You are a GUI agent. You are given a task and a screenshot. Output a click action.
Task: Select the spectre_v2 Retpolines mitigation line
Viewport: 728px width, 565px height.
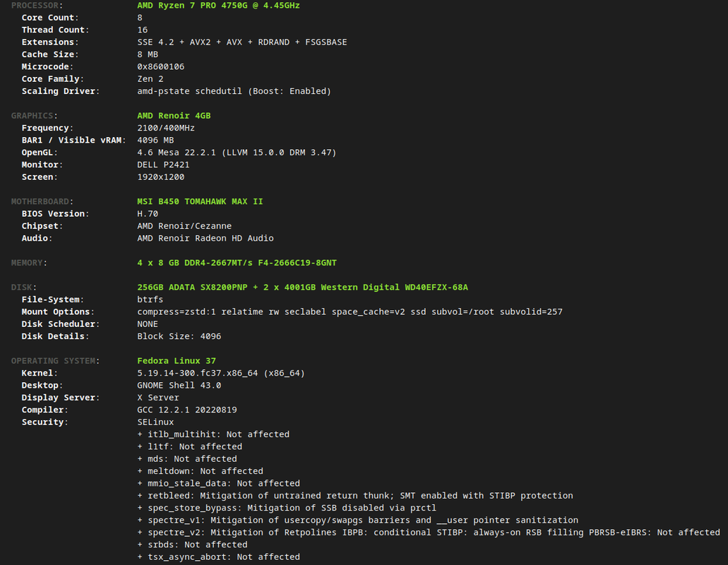[x=429, y=533]
